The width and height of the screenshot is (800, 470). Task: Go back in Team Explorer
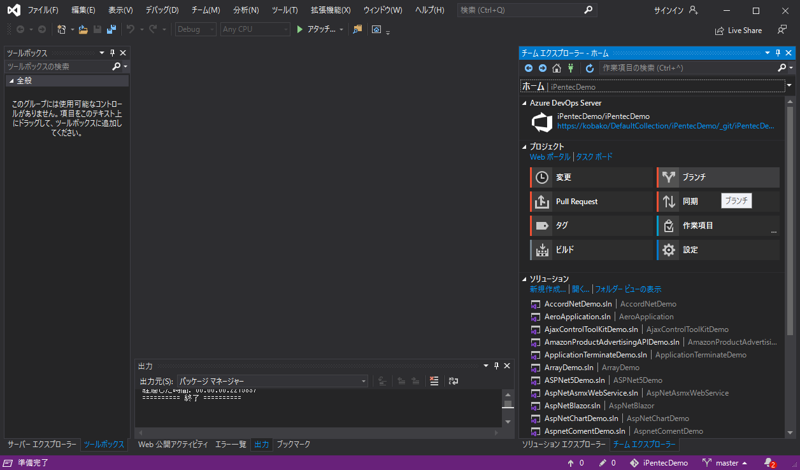(x=529, y=68)
